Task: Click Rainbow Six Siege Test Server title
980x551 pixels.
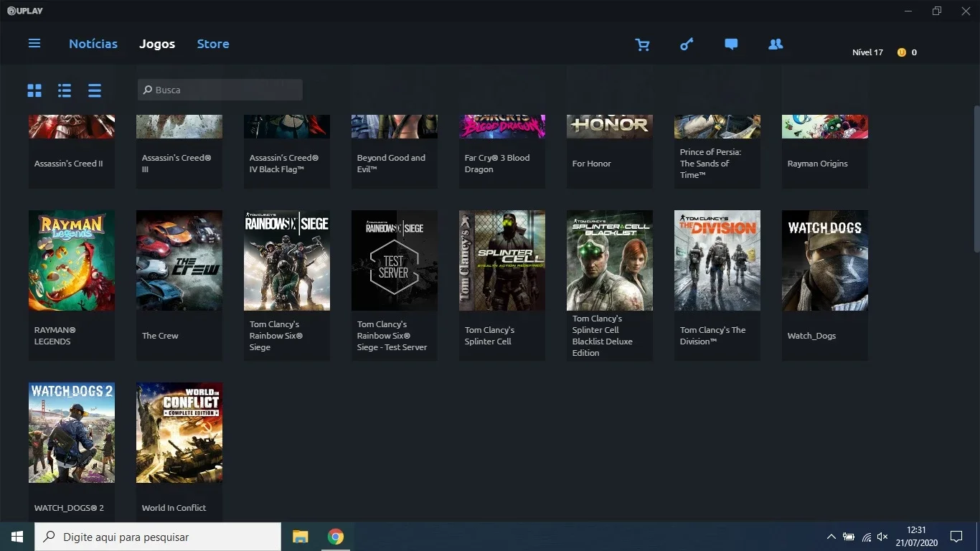Action: point(392,336)
